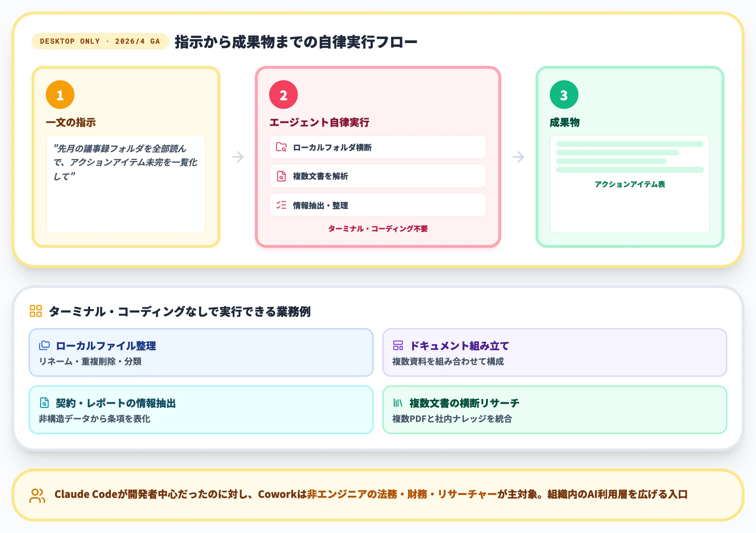Image resolution: width=756 pixels, height=533 pixels.
Task: Click the ターミナル・コーディング不要 caption
Action: pyautogui.click(x=378, y=229)
